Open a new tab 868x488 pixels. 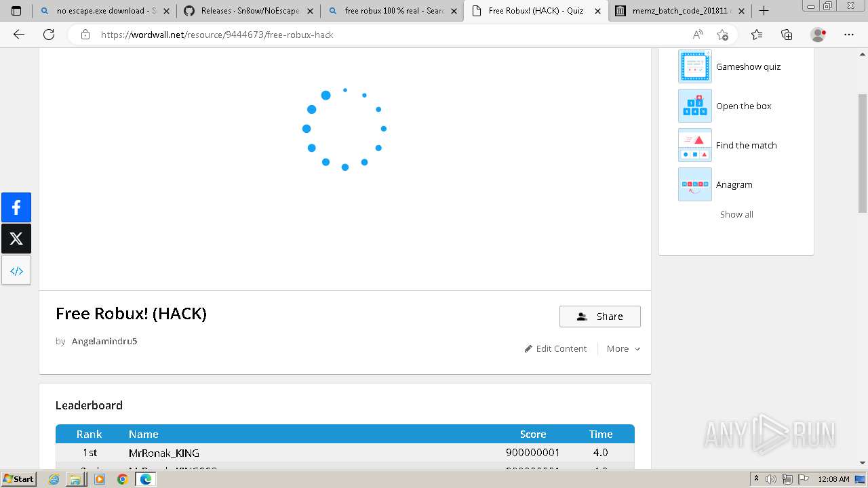pyautogui.click(x=764, y=11)
